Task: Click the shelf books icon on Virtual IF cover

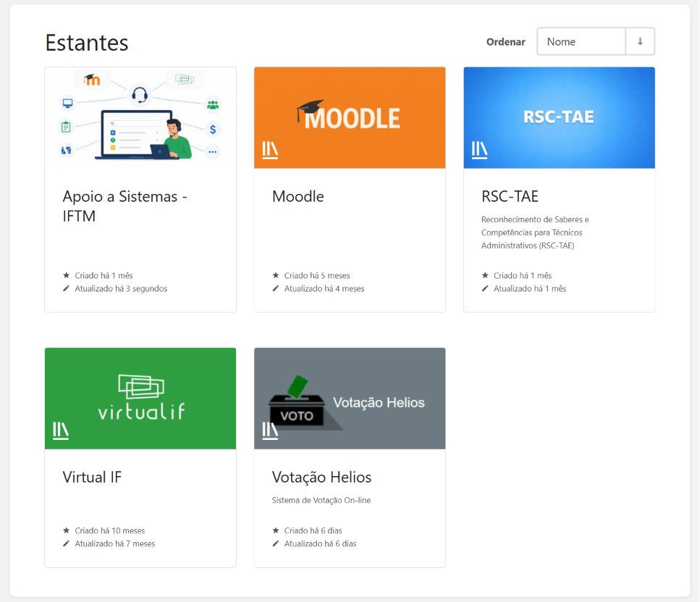Action: [x=61, y=431]
